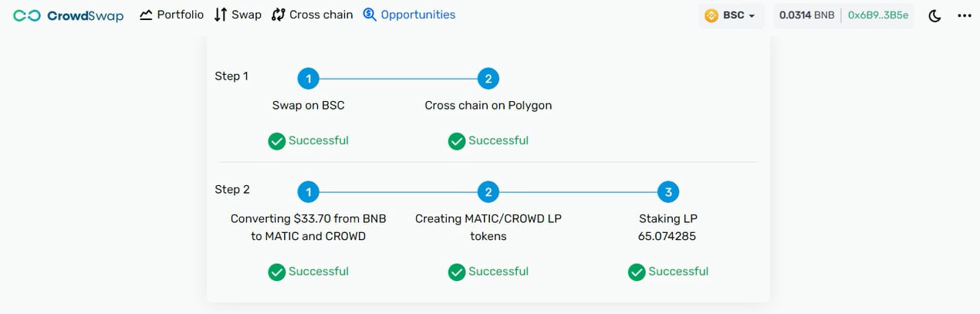Select the Opportunities tab
Image resolution: width=980 pixels, height=314 pixels.
[x=409, y=15]
